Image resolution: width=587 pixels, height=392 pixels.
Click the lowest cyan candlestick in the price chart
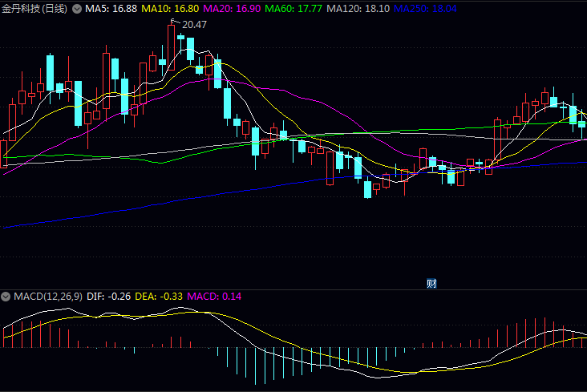click(x=368, y=189)
